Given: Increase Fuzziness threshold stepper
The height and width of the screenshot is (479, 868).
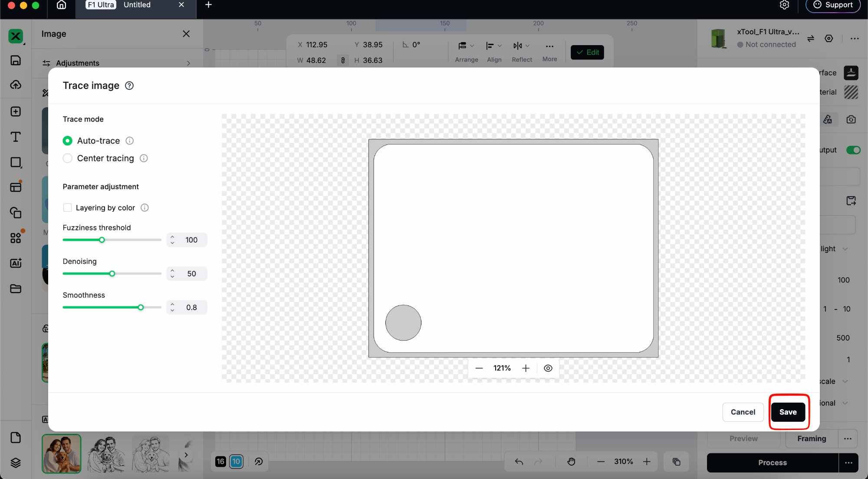Looking at the screenshot, I should coord(173,237).
